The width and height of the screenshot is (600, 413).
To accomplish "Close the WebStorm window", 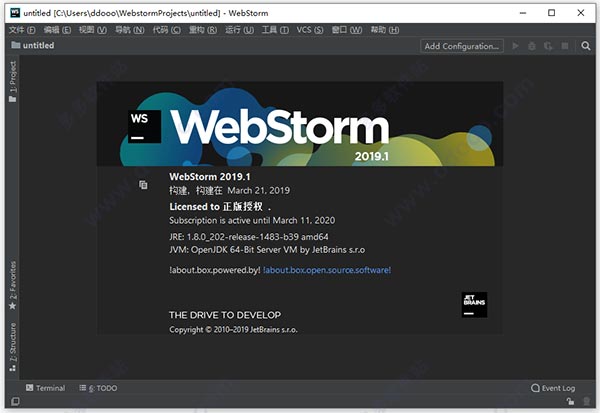I will [x=580, y=13].
